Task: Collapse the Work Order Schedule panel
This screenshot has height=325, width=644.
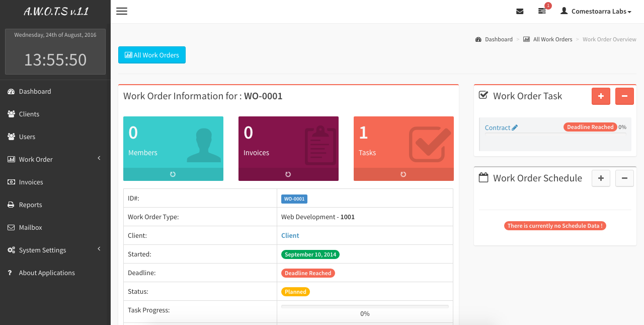Action: pyautogui.click(x=624, y=178)
